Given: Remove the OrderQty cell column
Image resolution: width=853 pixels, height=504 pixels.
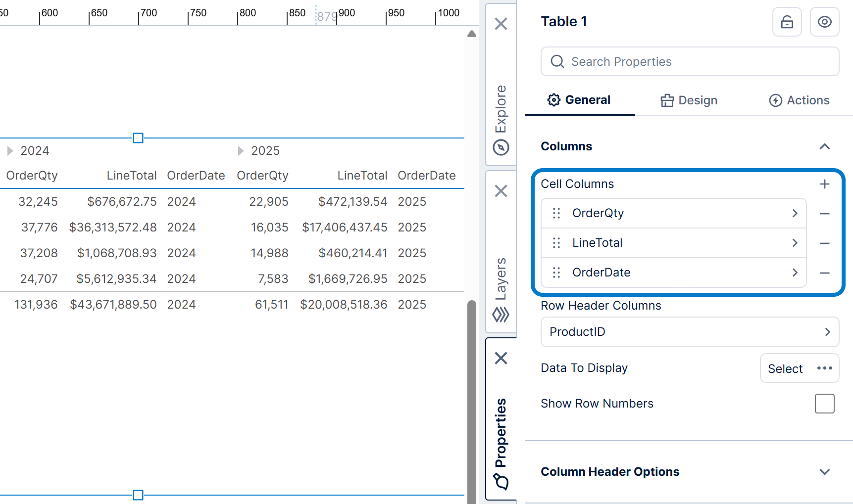Looking at the screenshot, I should [x=824, y=214].
